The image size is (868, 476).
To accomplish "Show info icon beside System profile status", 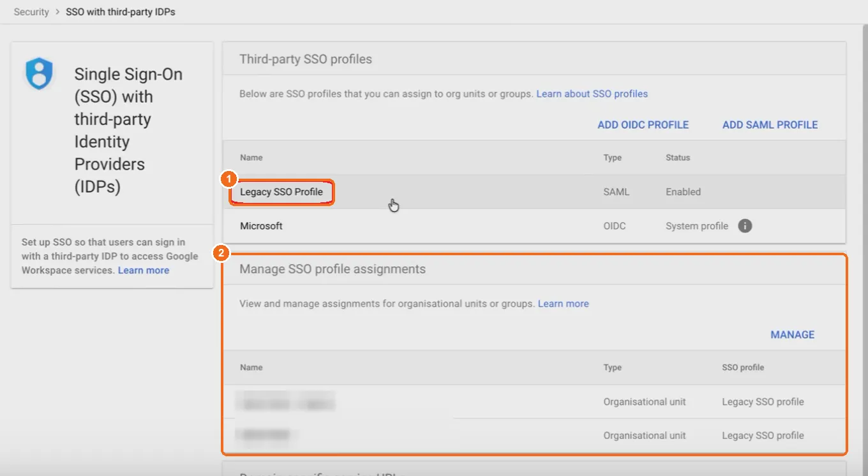I will (745, 226).
